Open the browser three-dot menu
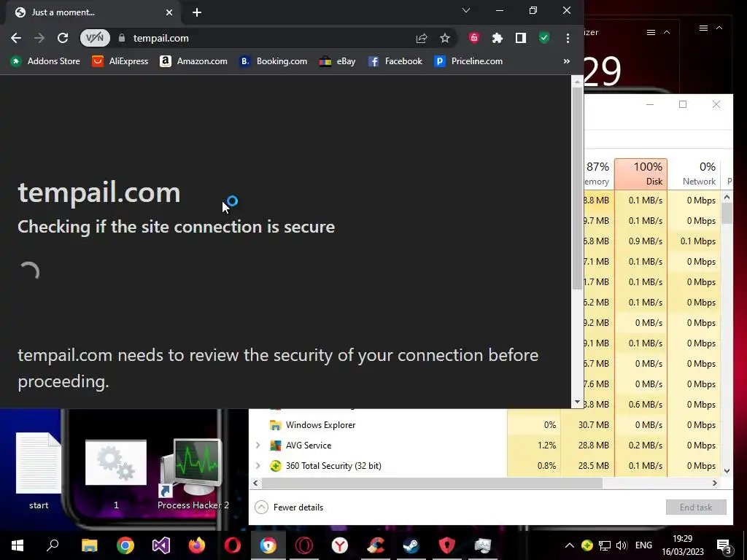 568,38
